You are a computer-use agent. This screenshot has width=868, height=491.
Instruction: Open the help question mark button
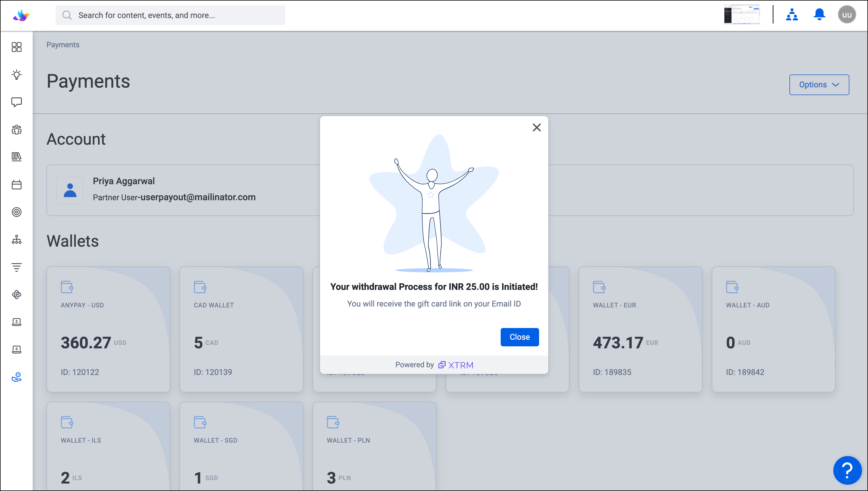[847, 470]
